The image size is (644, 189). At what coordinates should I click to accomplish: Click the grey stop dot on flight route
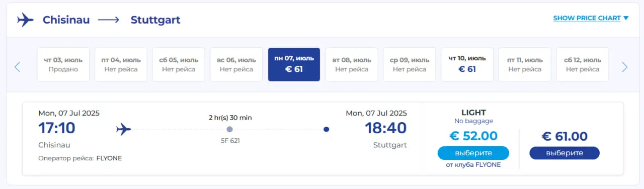click(229, 129)
